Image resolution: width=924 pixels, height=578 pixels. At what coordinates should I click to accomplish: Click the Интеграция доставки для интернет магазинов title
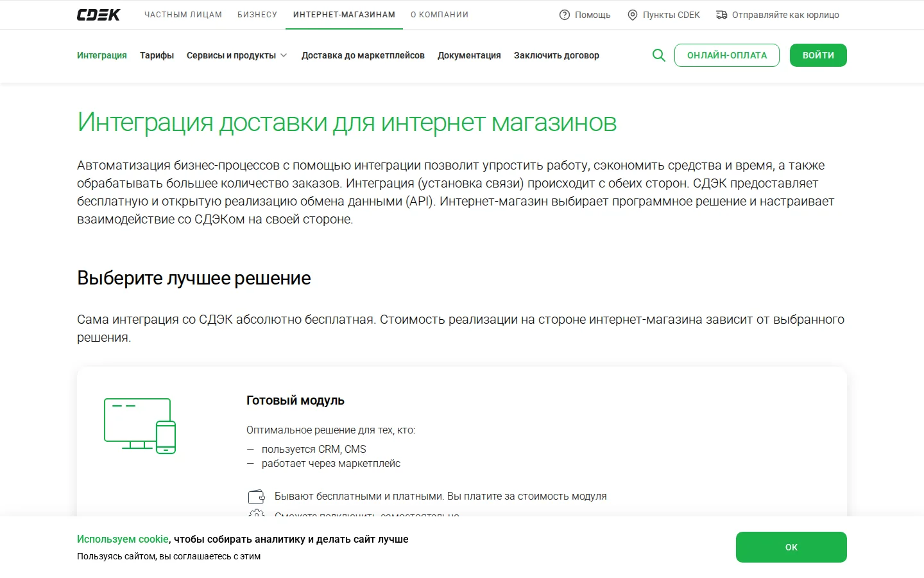pyautogui.click(x=346, y=122)
